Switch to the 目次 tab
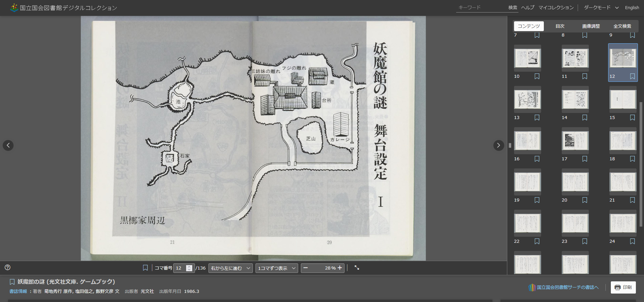 [560, 26]
